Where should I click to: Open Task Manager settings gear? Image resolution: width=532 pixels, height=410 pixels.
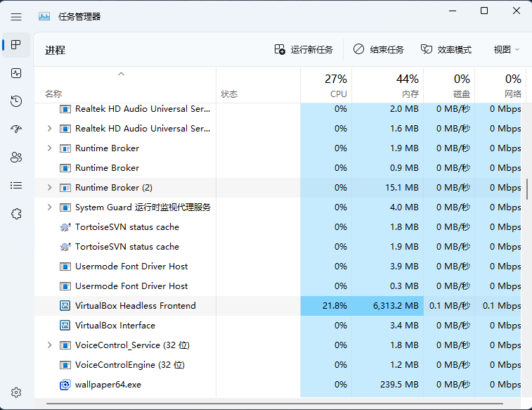point(16,392)
